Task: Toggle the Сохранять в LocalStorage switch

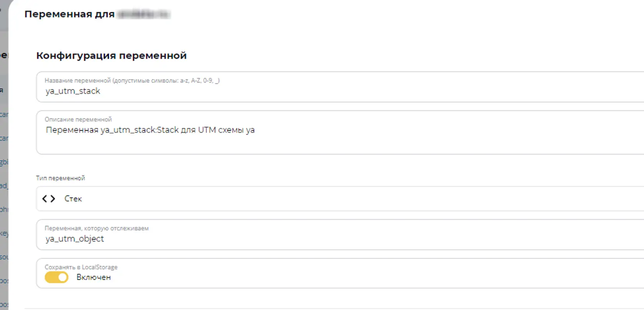Action: click(56, 277)
